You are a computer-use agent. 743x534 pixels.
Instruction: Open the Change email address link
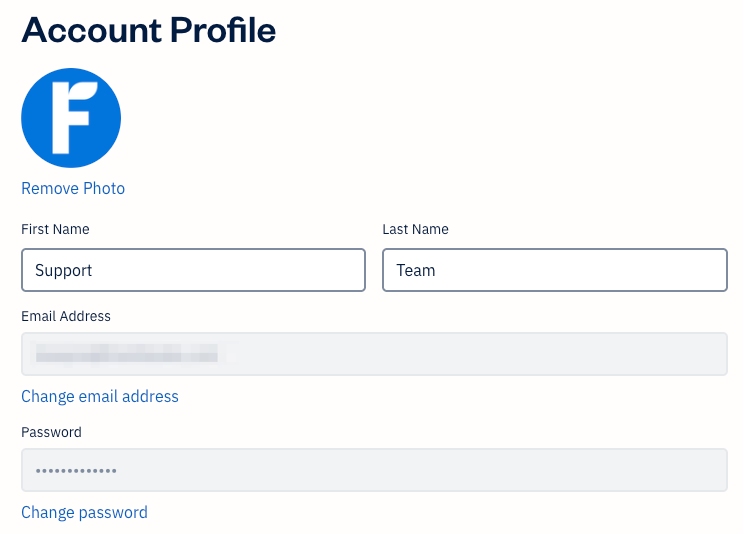100,397
